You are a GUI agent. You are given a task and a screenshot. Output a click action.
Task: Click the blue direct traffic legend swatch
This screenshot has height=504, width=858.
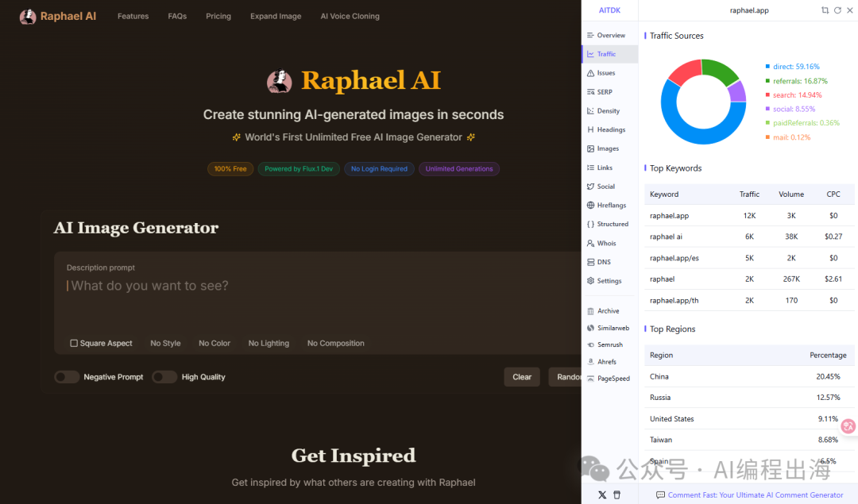pyautogui.click(x=767, y=67)
